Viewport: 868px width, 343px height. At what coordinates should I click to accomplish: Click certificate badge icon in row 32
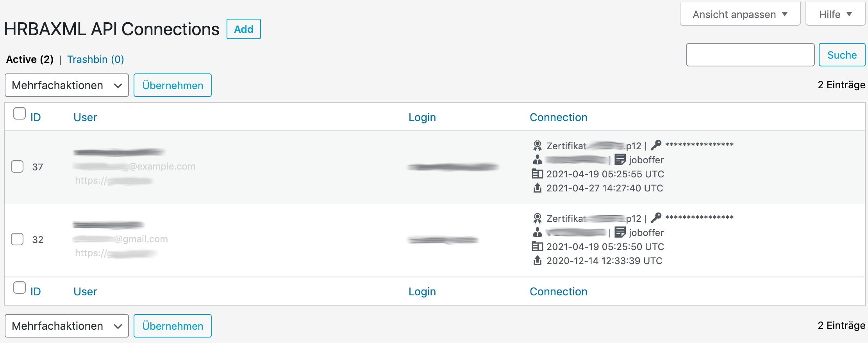click(x=538, y=218)
